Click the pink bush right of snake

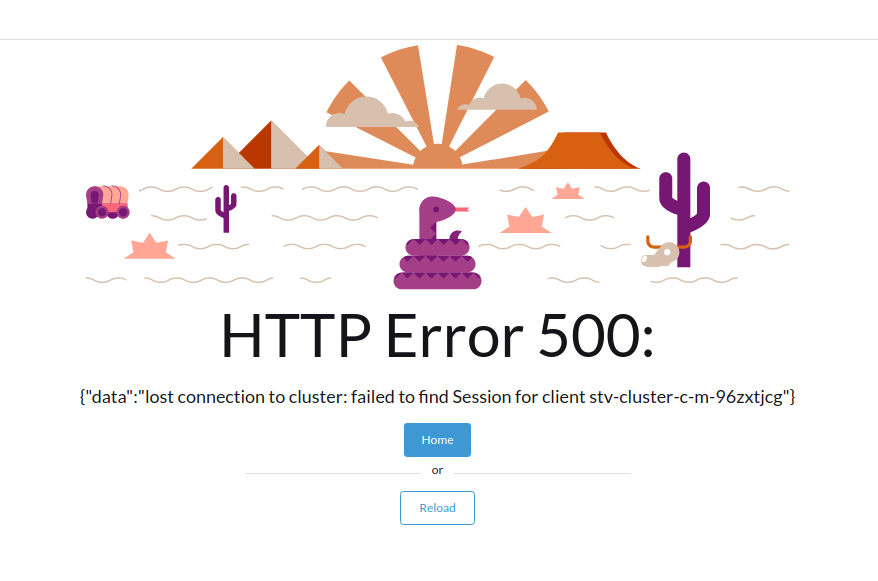point(525,221)
